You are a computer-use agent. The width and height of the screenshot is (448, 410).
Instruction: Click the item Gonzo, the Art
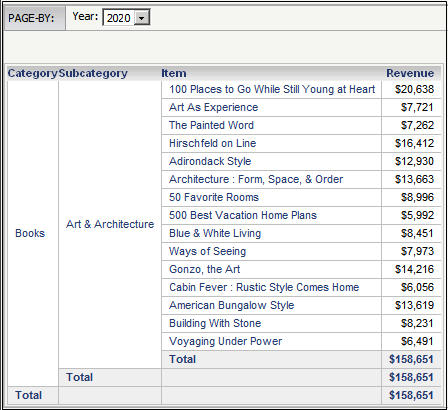pyautogui.click(x=204, y=269)
